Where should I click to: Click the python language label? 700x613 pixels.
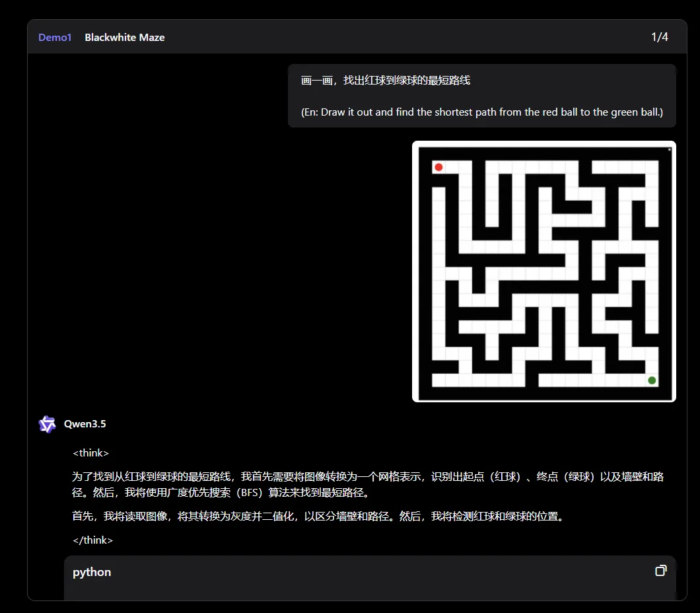click(x=92, y=572)
